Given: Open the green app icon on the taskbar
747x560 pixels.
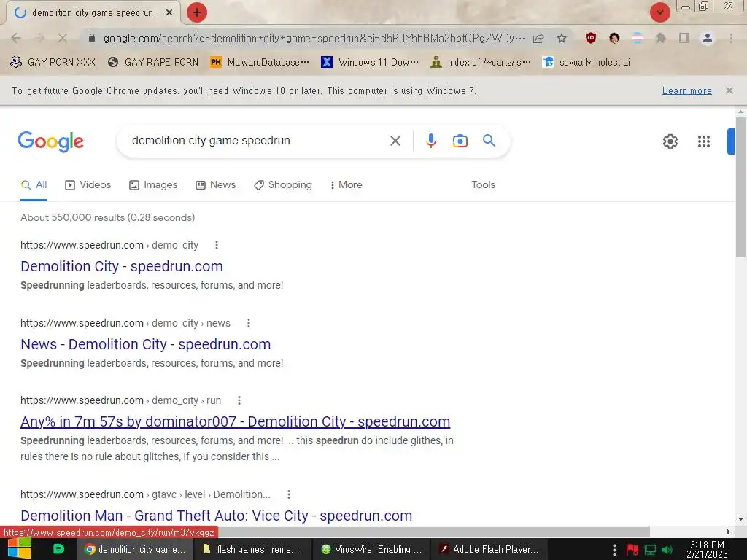Looking at the screenshot, I should pos(58,549).
